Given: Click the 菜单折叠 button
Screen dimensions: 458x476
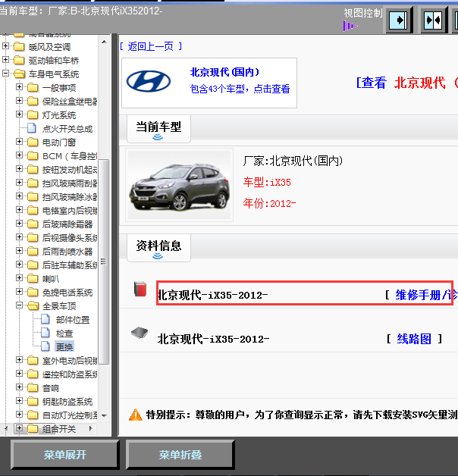Looking at the screenshot, I should click(x=180, y=455).
